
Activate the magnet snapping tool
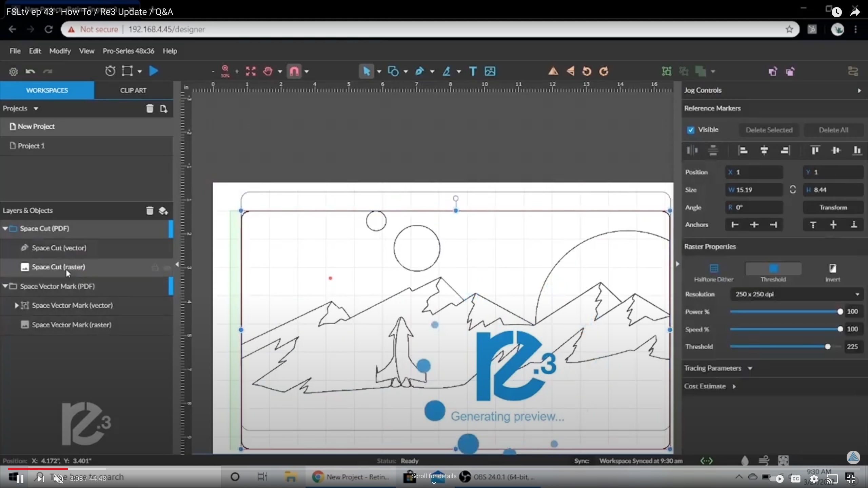tap(294, 71)
